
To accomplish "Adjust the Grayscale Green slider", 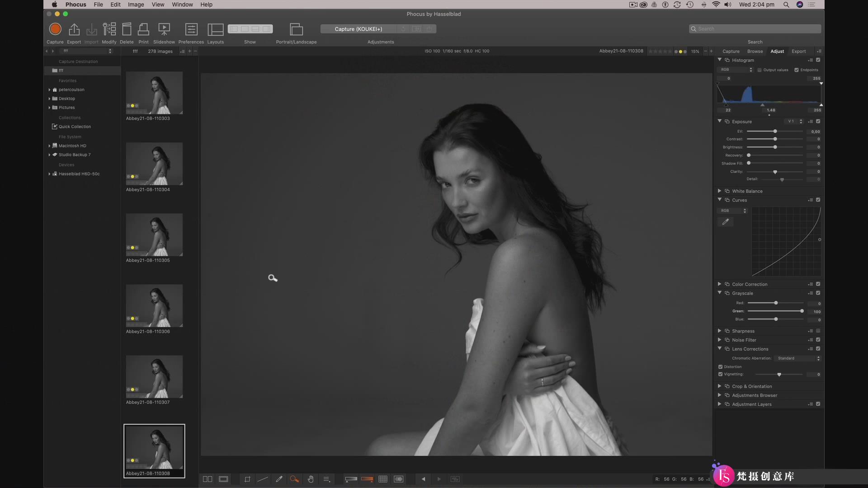I will click(802, 311).
